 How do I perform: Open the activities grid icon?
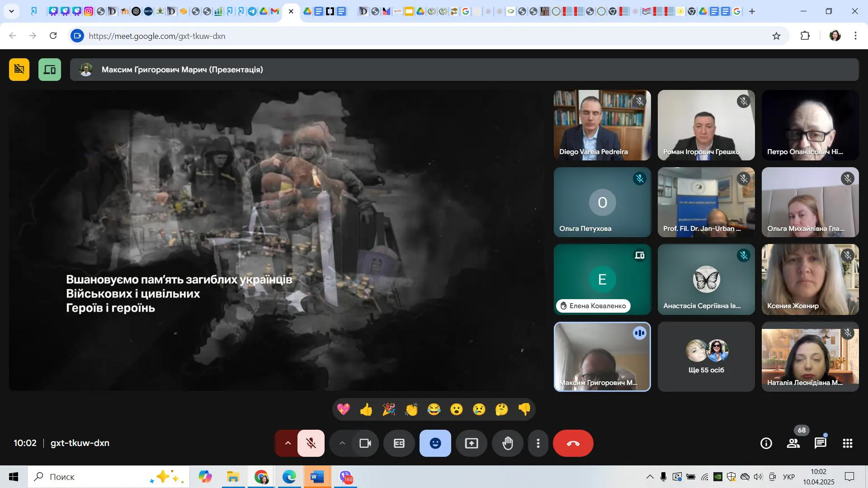[848, 443]
